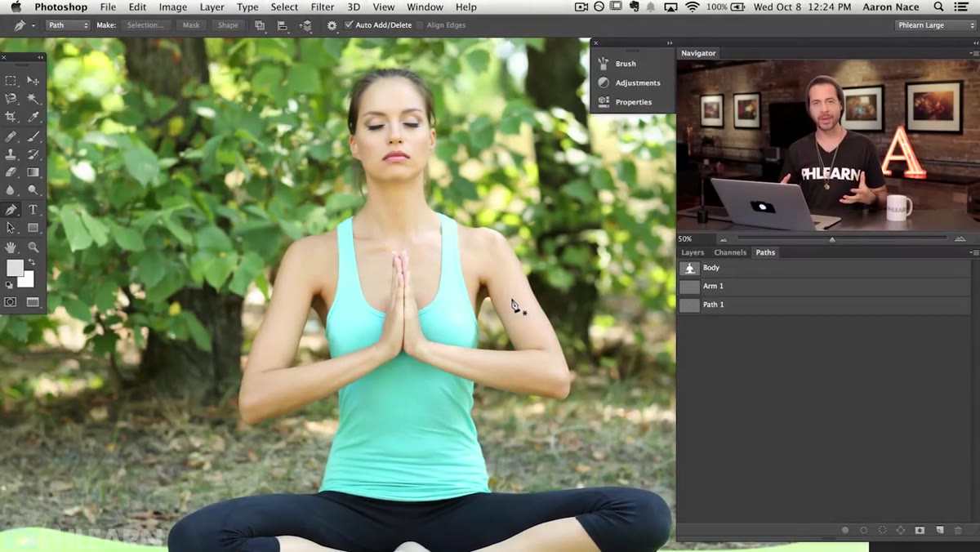Open Paths panel flyout menu
Screen dimensions: 980x552
coord(973,252)
